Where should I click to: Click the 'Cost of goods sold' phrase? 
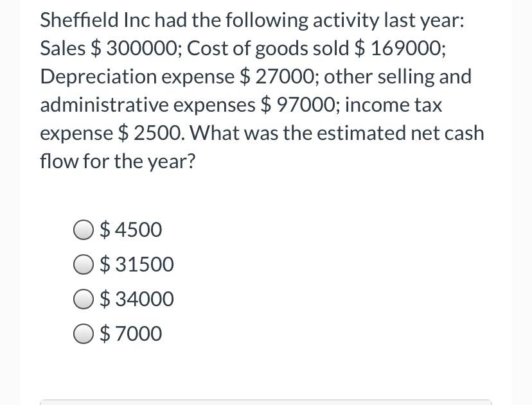click(268, 49)
